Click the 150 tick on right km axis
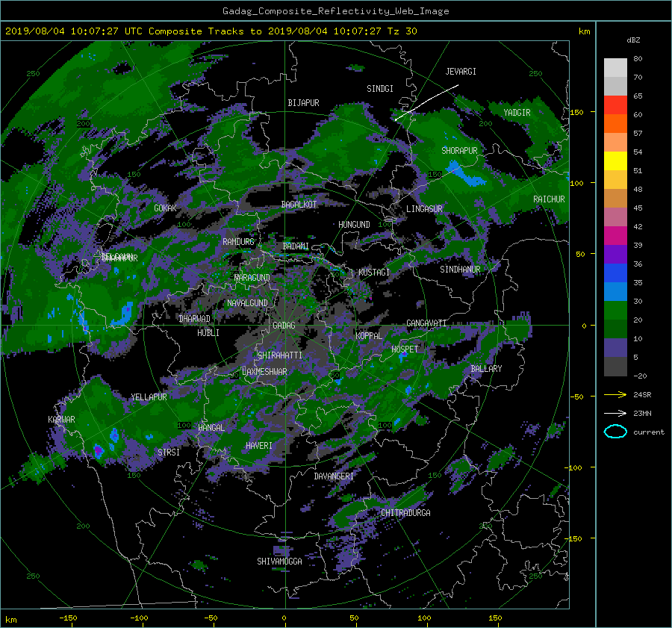This screenshot has height=628, width=672. click(x=577, y=112)
